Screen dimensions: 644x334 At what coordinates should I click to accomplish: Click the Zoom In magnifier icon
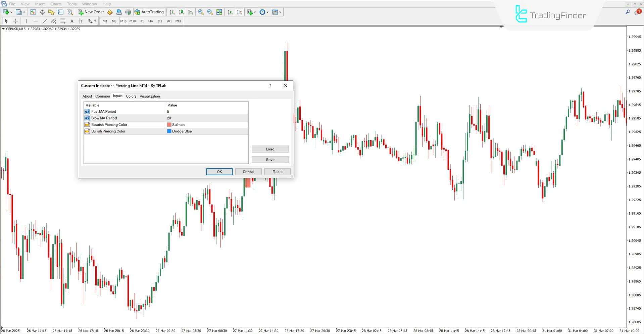[x=201, y=12]
